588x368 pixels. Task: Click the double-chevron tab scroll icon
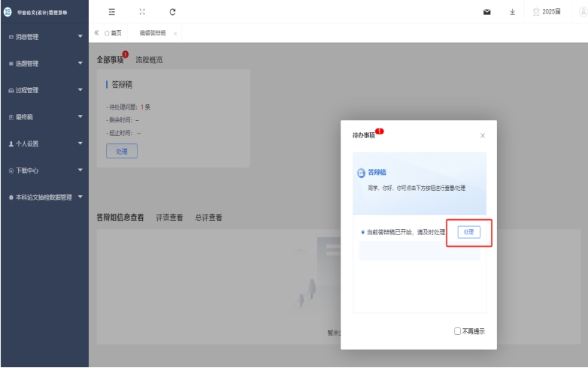96,33
